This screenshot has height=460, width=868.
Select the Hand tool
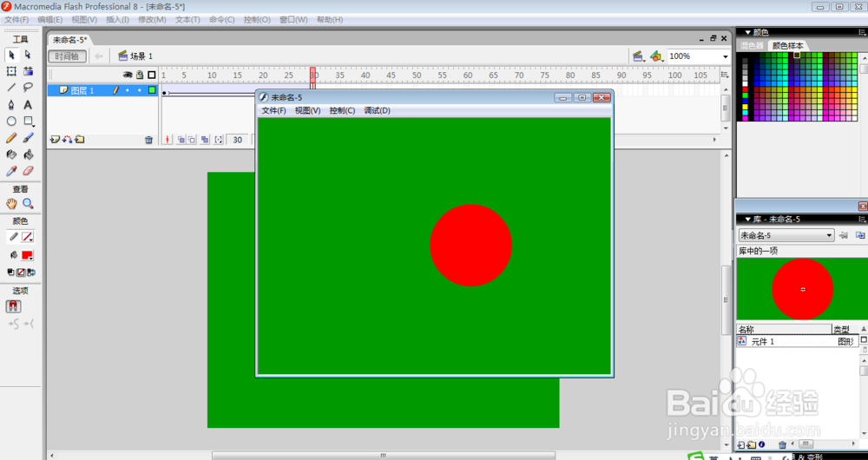(x=11, y=204)
